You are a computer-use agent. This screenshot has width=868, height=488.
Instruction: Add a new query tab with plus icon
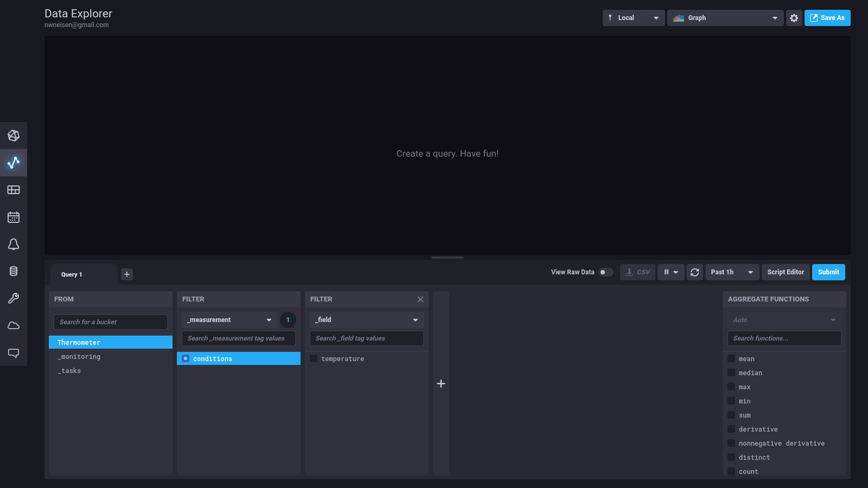127,274
